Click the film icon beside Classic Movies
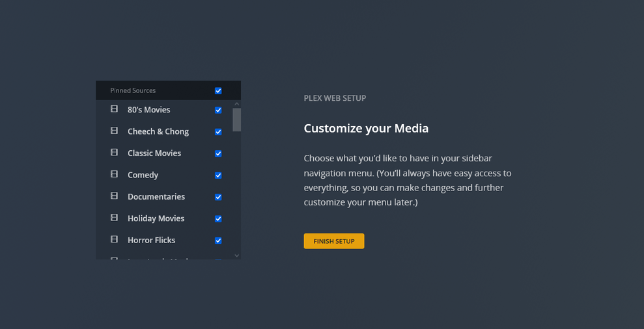 pyautogui.click(x=114, y=153)
